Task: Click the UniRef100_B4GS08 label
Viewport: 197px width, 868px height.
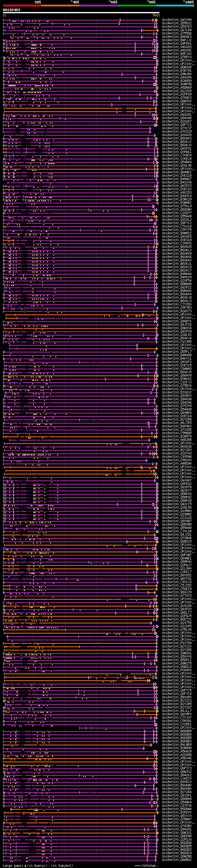Action: (x=177, y=182)
